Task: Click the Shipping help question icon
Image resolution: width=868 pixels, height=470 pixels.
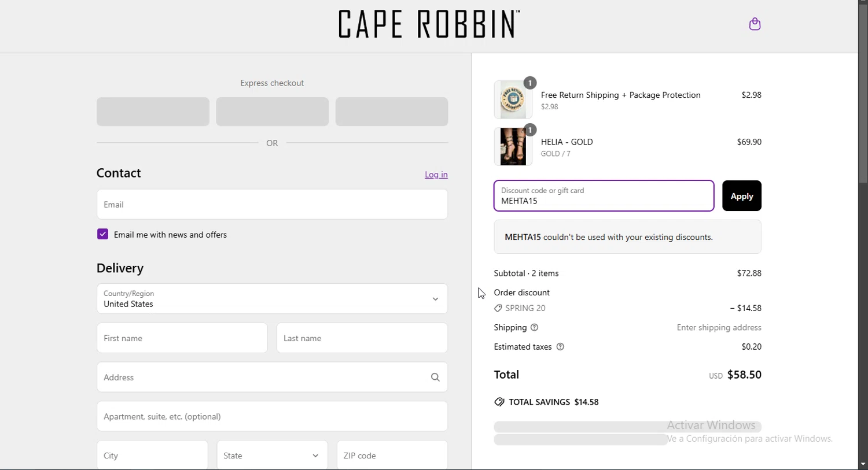Action: 535,328
